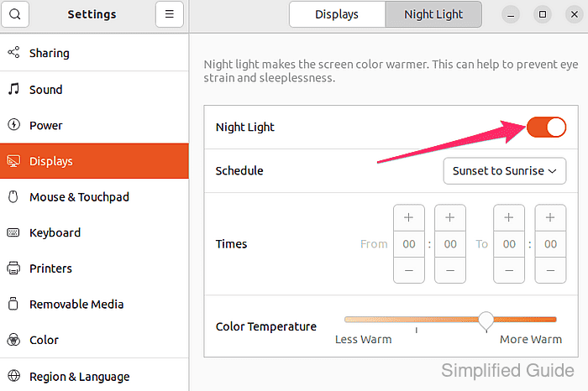Turn off the Night Light switch

(546, 127)
